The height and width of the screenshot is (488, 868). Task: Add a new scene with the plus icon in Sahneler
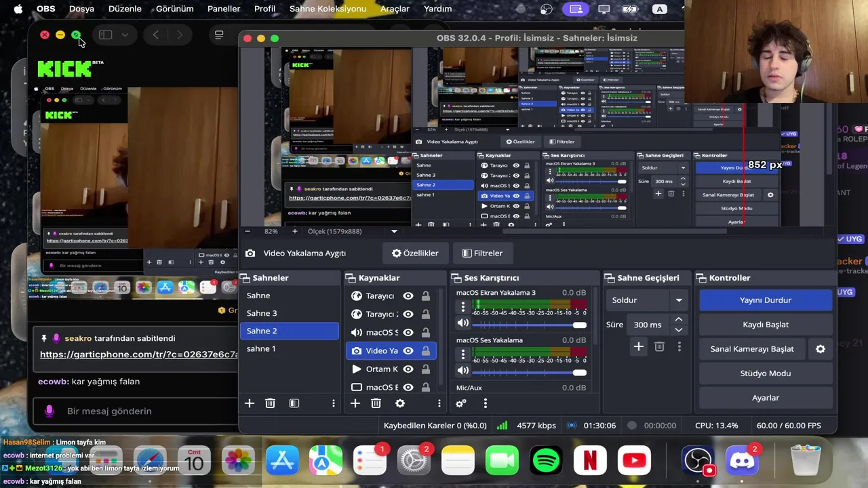pyautogui.click(x=250, y=403)
